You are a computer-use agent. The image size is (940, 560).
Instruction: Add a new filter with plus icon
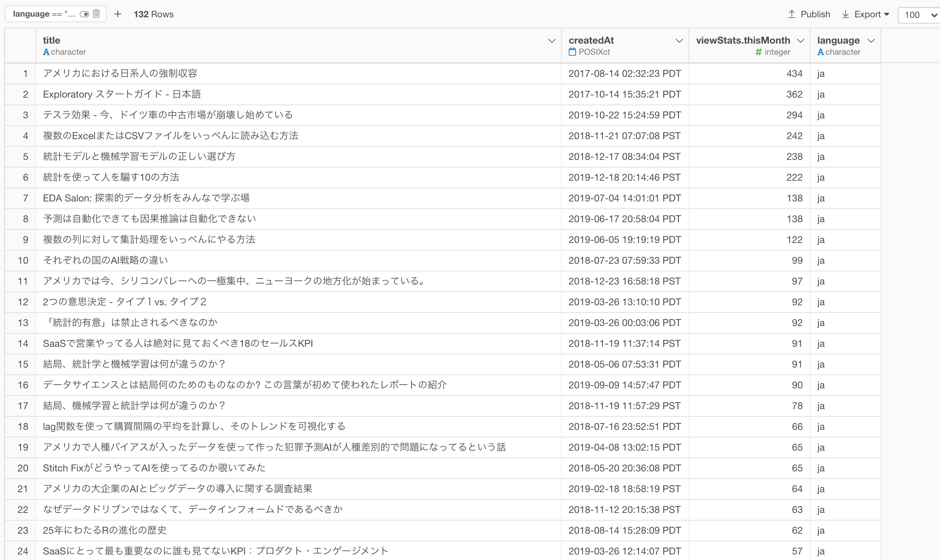point(118,14)
